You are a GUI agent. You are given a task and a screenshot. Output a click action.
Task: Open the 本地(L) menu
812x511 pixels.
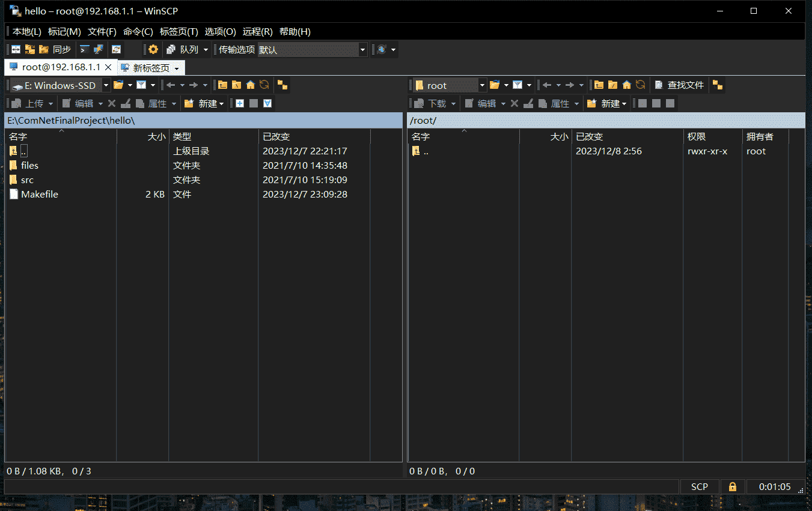tap(27, 32)
